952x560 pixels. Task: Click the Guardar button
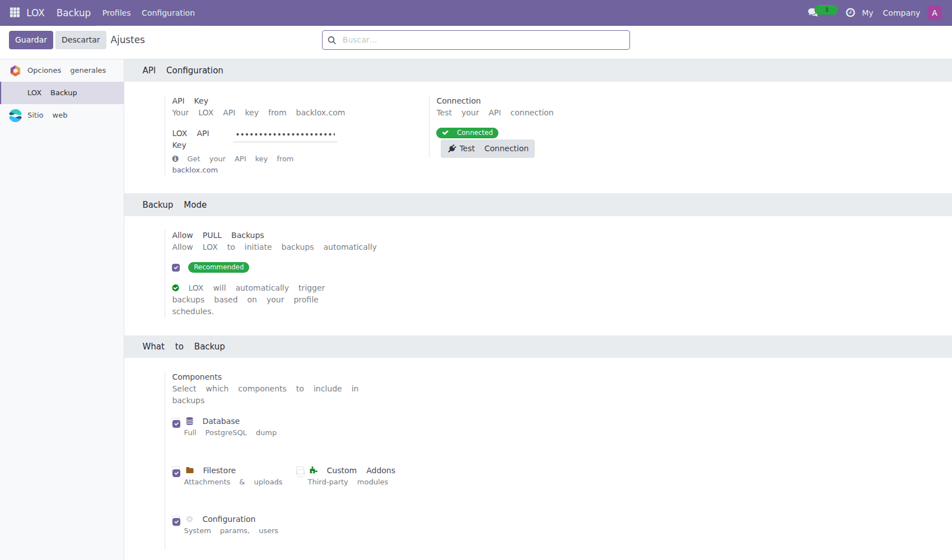30,40
